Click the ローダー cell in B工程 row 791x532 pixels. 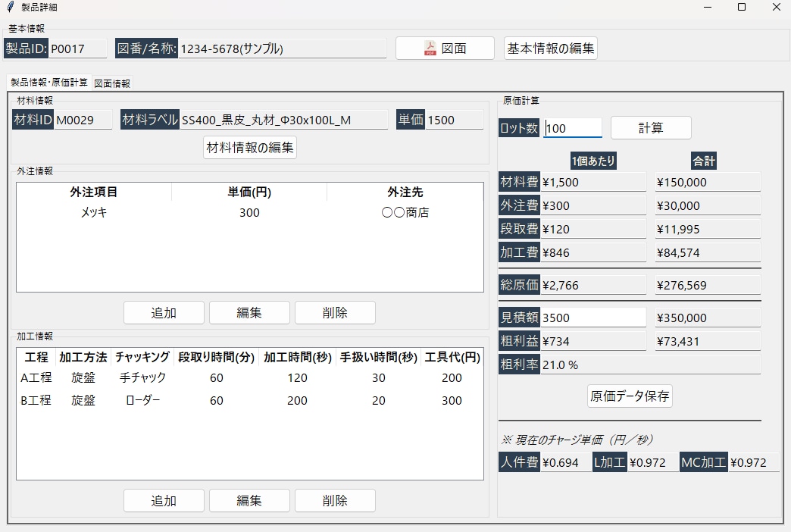coord(142,400)
